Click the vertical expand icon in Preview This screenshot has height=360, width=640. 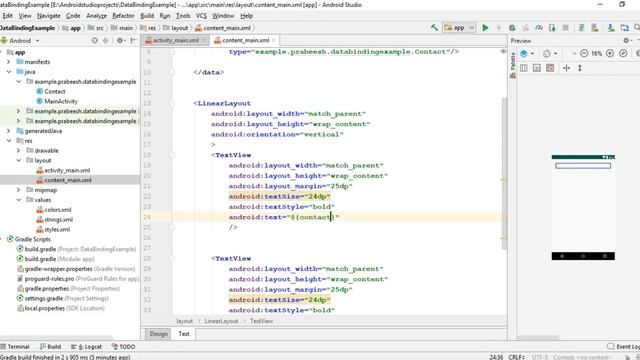tap(580, 68)
